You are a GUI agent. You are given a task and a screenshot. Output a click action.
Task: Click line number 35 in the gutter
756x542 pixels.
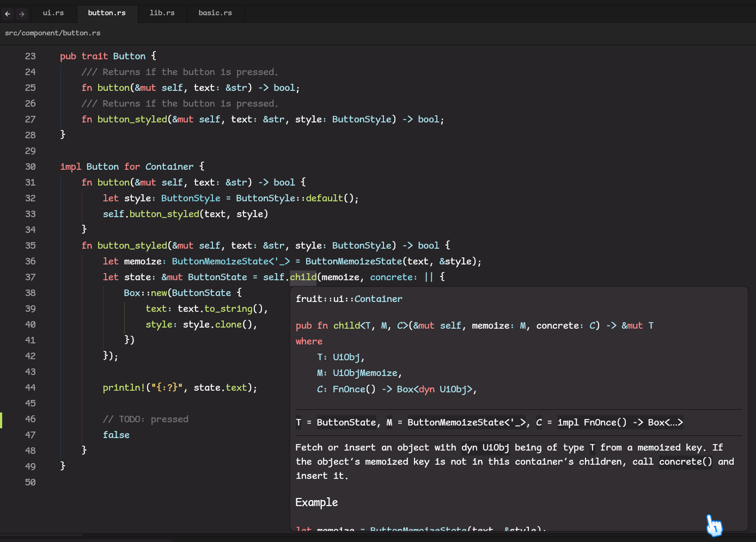(30, 245)
